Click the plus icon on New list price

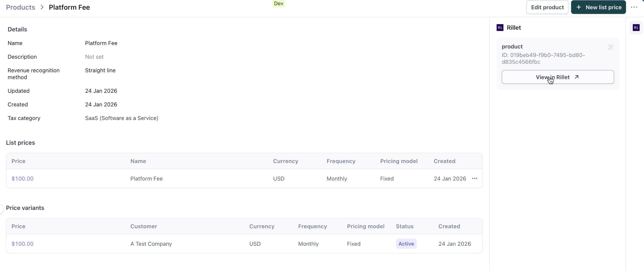[578, 7]
